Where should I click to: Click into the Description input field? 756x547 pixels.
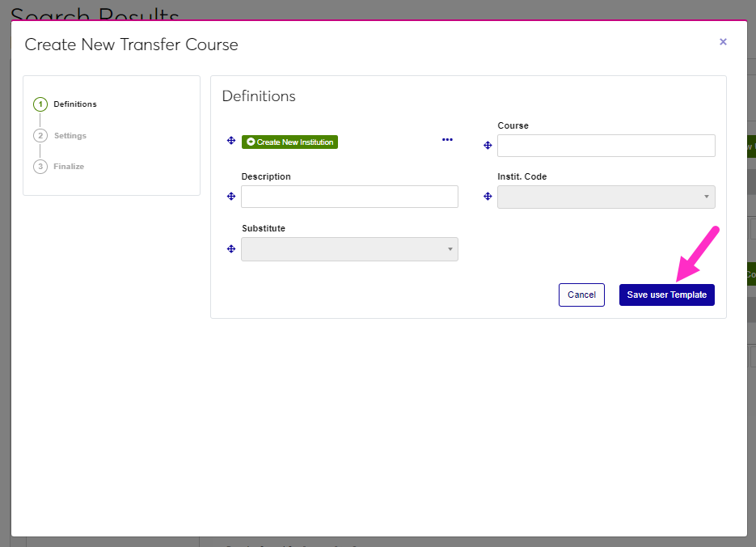(x=349, y=197)
